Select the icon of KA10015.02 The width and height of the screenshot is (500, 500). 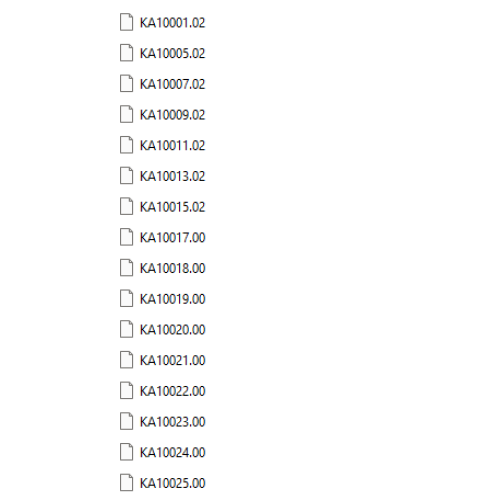click(126, 206)
